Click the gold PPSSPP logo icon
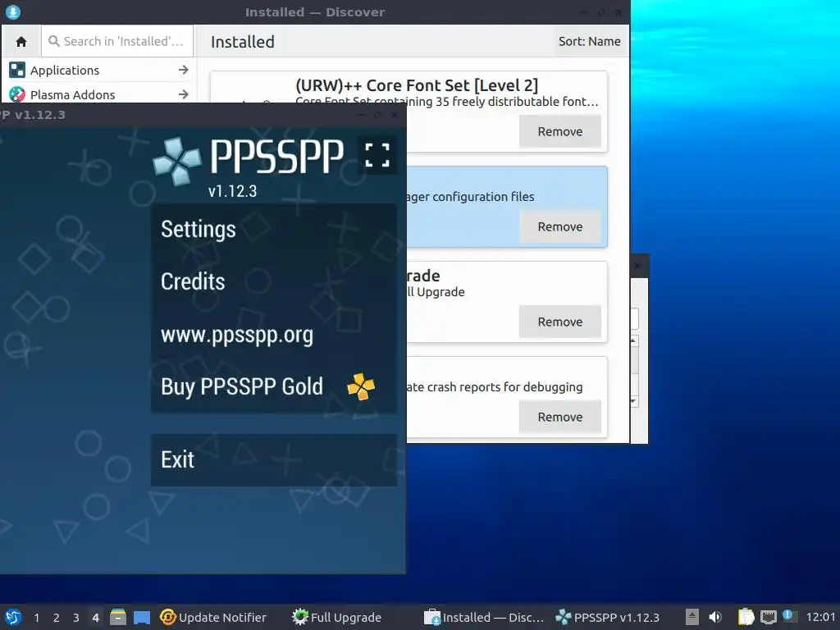840x630 pixels. pos(361,386)
